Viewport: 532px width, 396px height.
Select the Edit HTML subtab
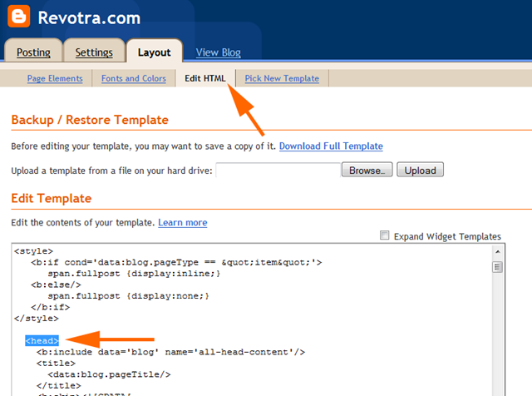click(x=205, y=78)
